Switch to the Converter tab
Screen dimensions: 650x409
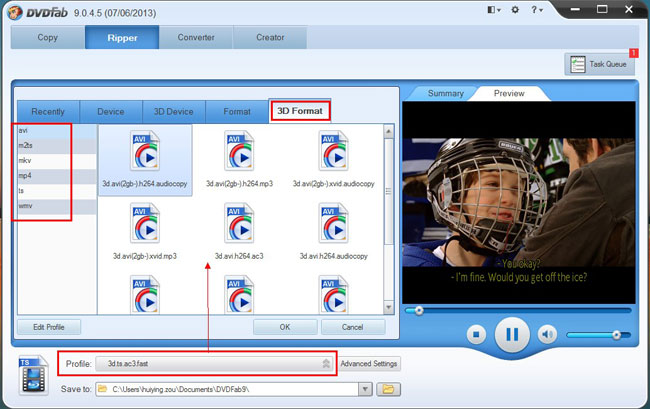pyautogui.click(x=196, y=37)
